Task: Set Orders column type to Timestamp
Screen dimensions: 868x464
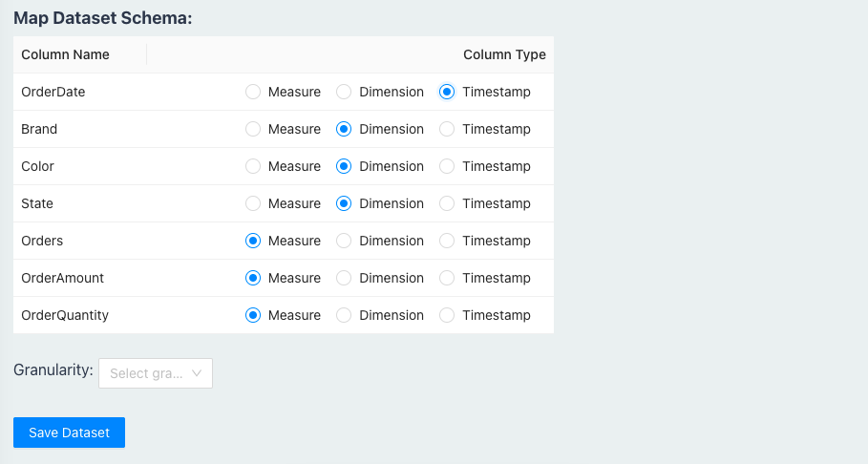Action: (x=447, y=241)
